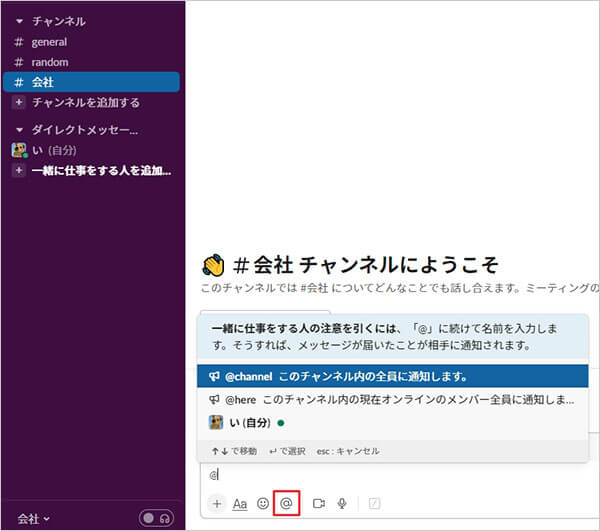Screen dimensions: 600x531
Task: Select the 会社 channel in sidebar
Action: 42,82
